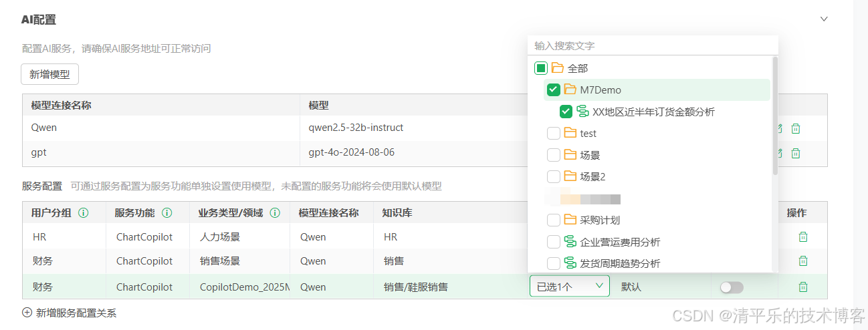Click the 操作 column header
868x330 pixels.
(796, 213)
